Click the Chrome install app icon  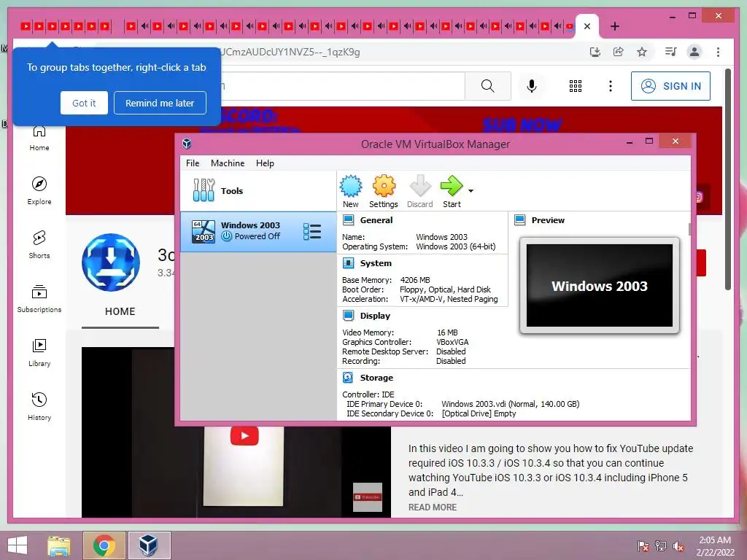595,52
